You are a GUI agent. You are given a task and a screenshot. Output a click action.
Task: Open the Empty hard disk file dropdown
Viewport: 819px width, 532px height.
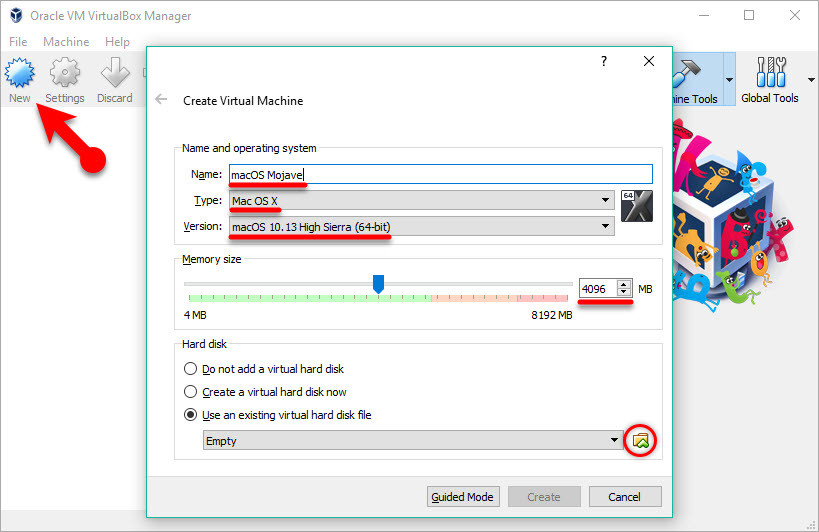point(413,441)
